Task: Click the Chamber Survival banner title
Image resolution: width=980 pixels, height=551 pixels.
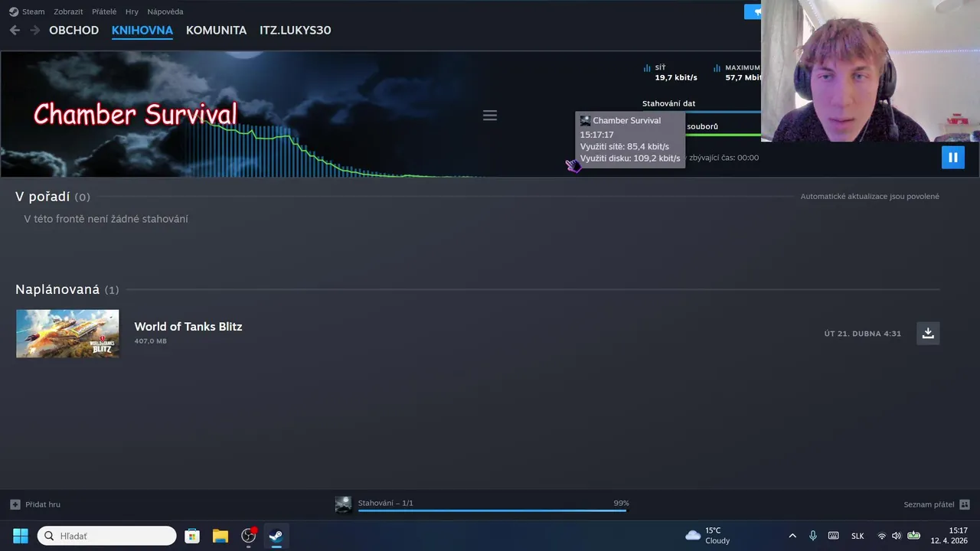Action: (136, 114)
